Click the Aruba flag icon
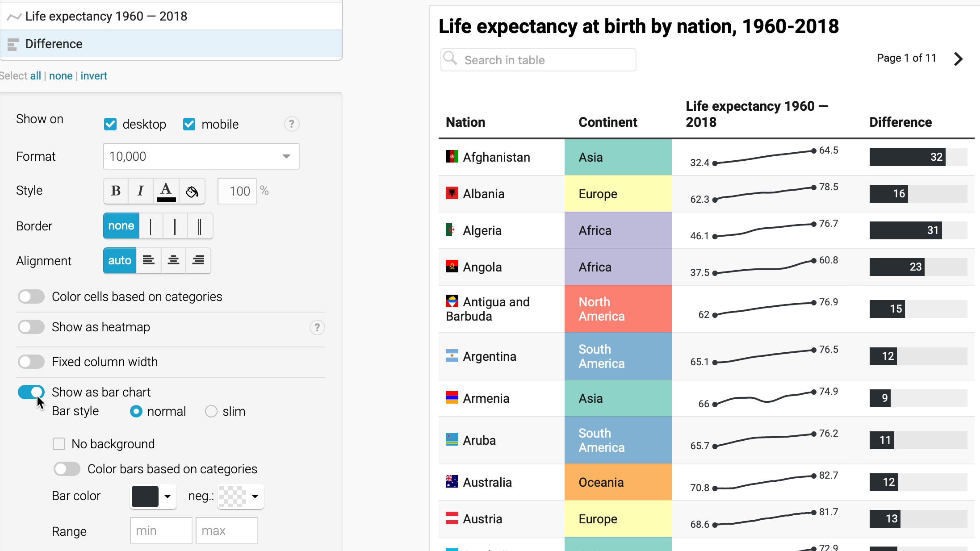 coord(452,439)
